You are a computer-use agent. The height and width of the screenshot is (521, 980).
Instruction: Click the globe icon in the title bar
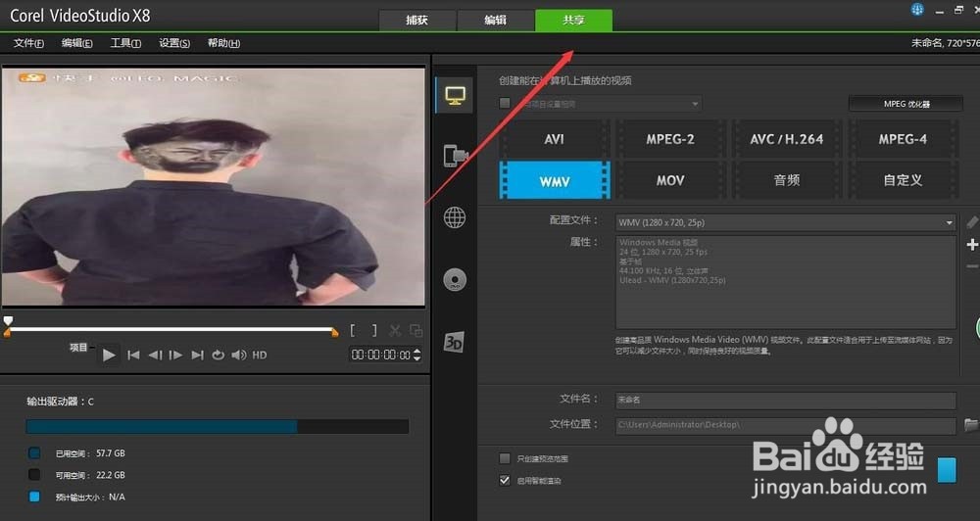tap(917, 10)
